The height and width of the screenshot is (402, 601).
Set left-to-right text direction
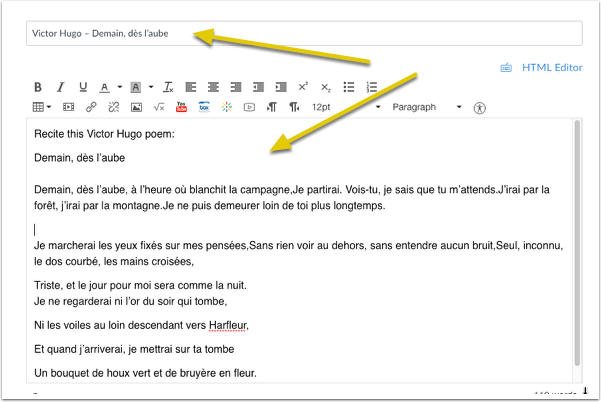(272, 107)
